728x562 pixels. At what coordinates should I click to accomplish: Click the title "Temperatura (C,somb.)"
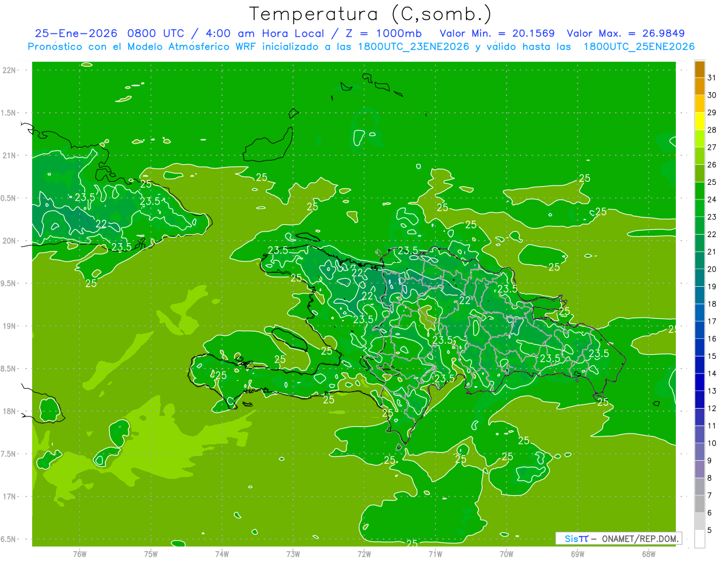(x=371, y=14)
